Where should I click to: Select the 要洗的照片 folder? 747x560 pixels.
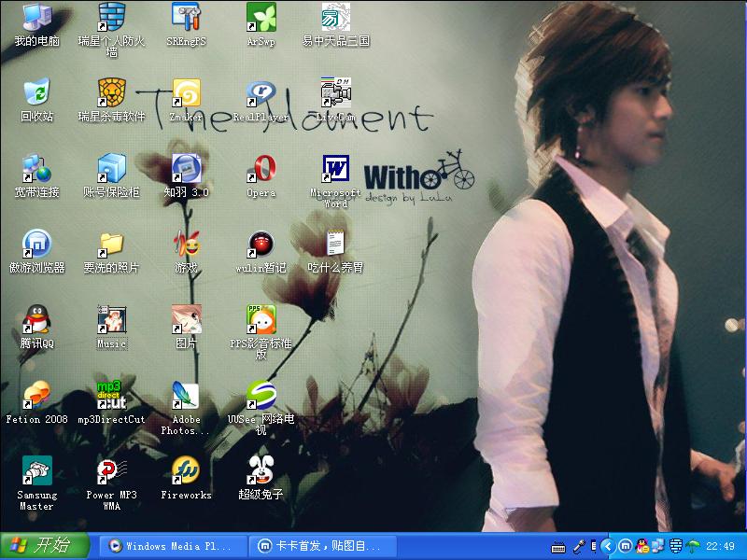[x=111, y=245]
